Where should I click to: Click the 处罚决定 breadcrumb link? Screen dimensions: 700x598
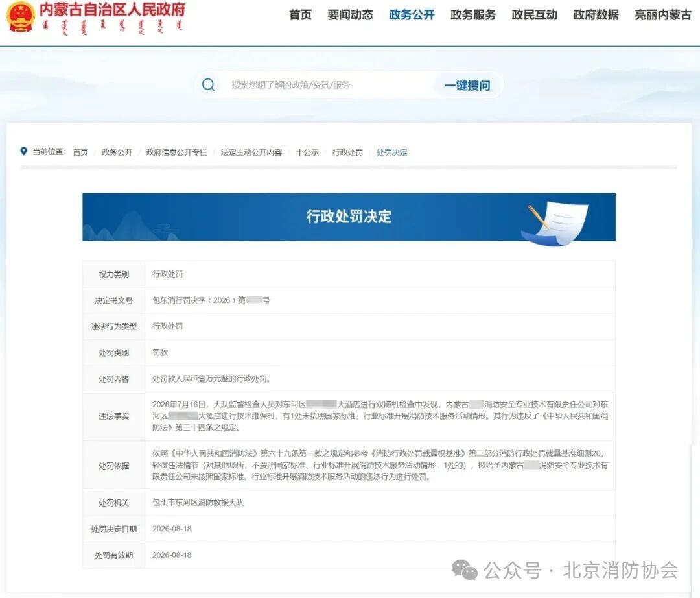(x=391, y=152)
